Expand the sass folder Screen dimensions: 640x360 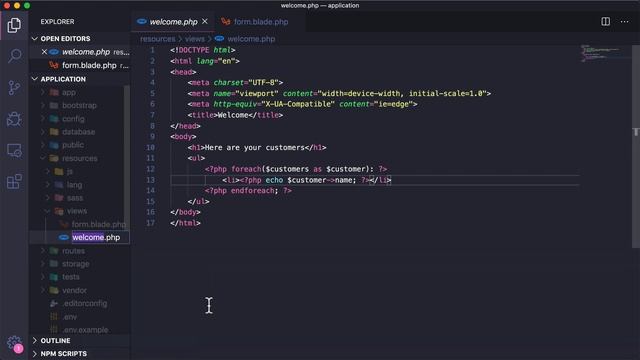[77, 198]
